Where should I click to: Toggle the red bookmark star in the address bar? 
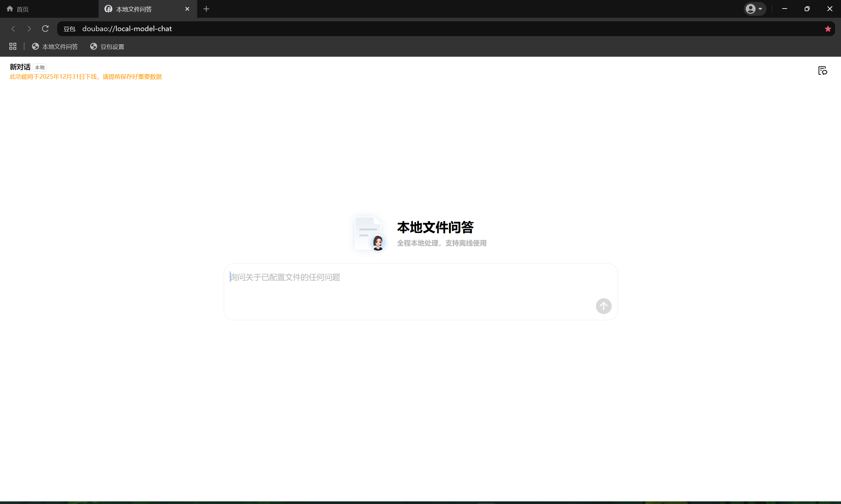tap(828, 29)
